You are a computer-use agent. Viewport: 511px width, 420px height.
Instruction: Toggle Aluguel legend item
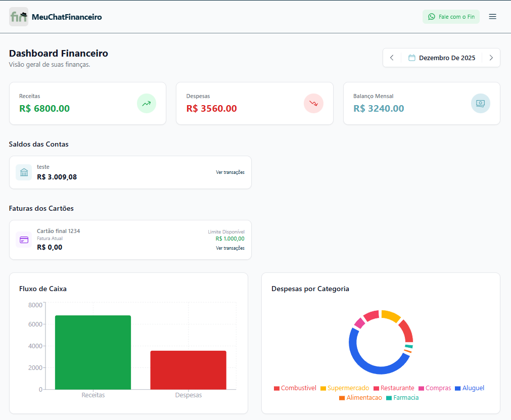click(470, 388)
